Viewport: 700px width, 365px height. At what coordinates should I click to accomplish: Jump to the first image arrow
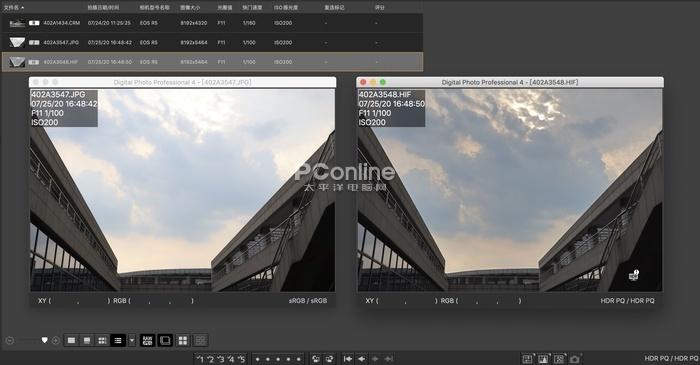[348, 359]
